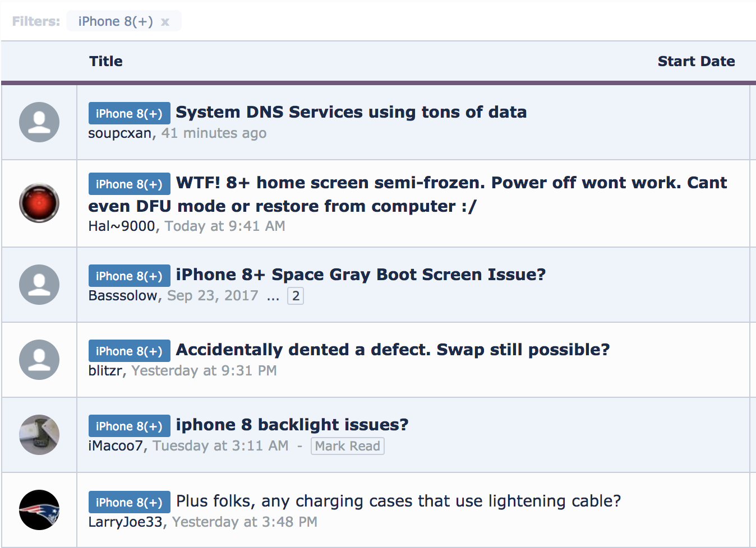The width and height of the screenshot is (756, 548).
Task: Click soupcxan's default avatar icon
Action: click(x=39, y=122)
